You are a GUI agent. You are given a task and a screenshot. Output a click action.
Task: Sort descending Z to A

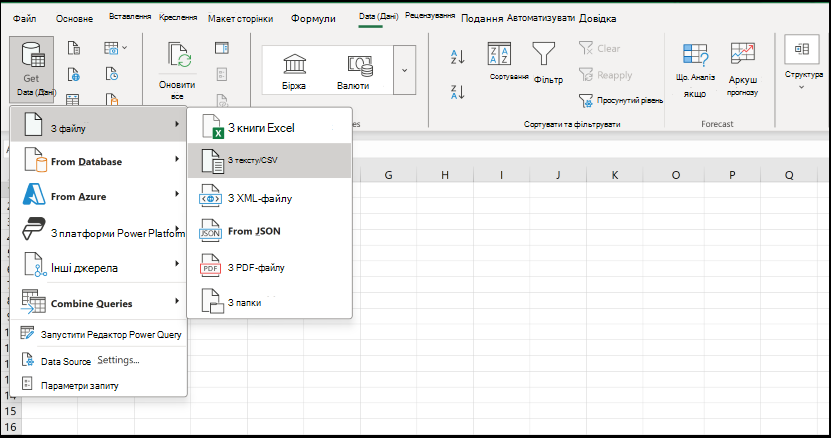pyautogui.click(x=457, y=92)
